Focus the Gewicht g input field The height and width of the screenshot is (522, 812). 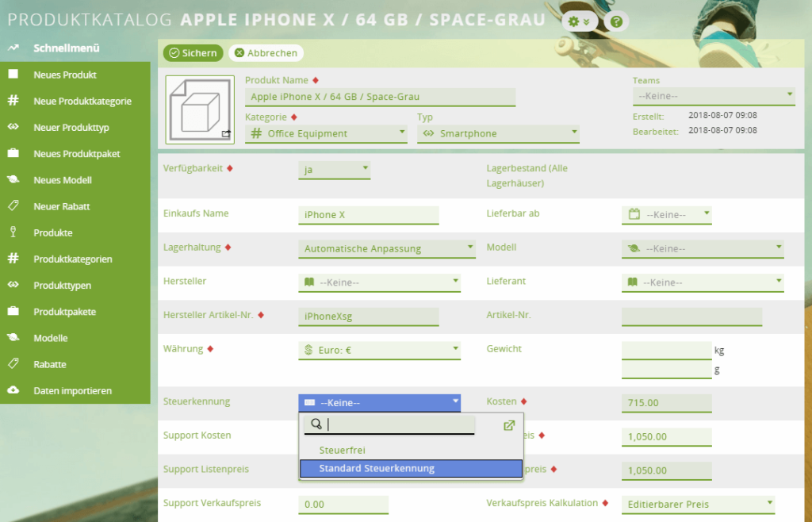(x=666, y=370)
